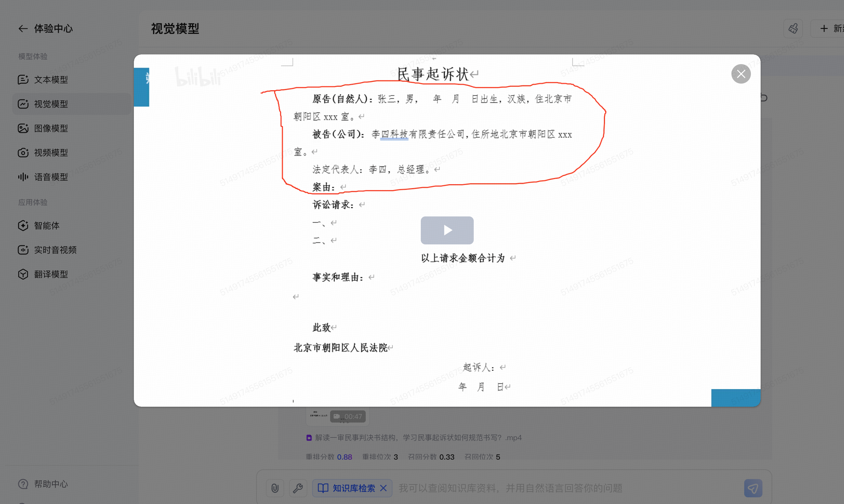Open 帮助中心 at bottom left

51,484
